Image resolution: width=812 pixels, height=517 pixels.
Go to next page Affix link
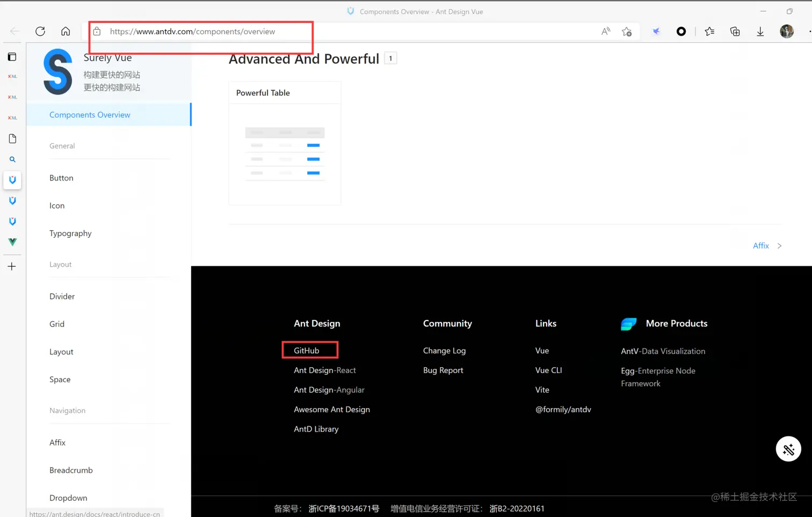(x=761, y=246)
